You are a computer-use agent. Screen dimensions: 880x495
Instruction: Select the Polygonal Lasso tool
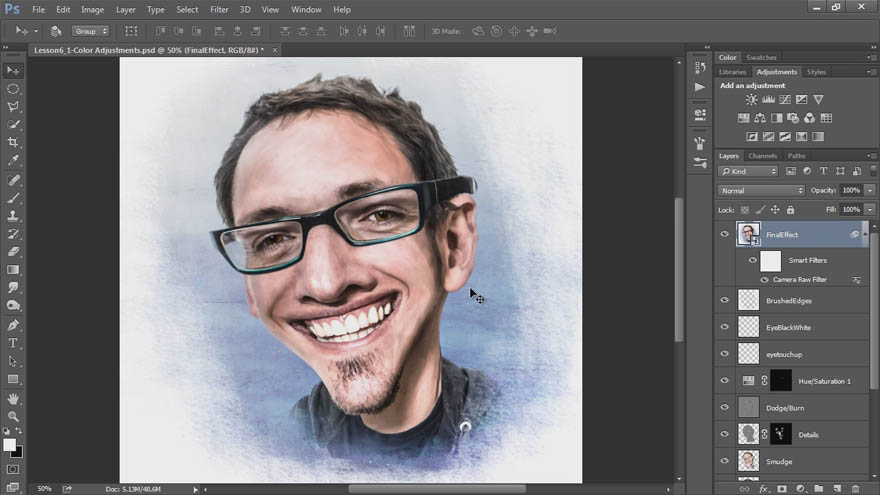13,107
